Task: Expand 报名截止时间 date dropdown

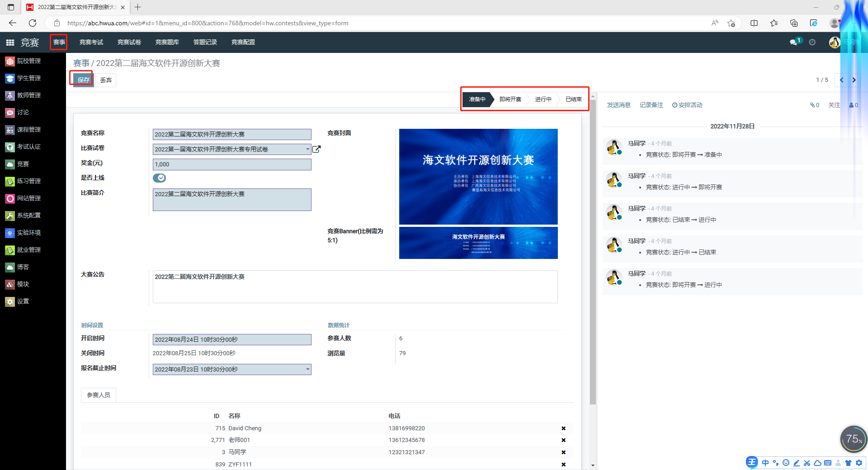Action: point(308,369)
